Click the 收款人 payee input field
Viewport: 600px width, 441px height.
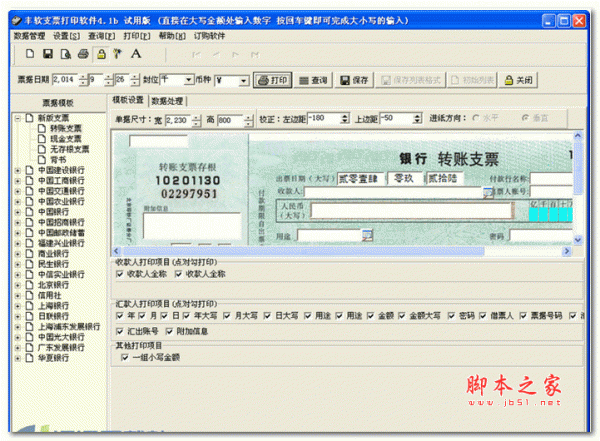point(393,193)
